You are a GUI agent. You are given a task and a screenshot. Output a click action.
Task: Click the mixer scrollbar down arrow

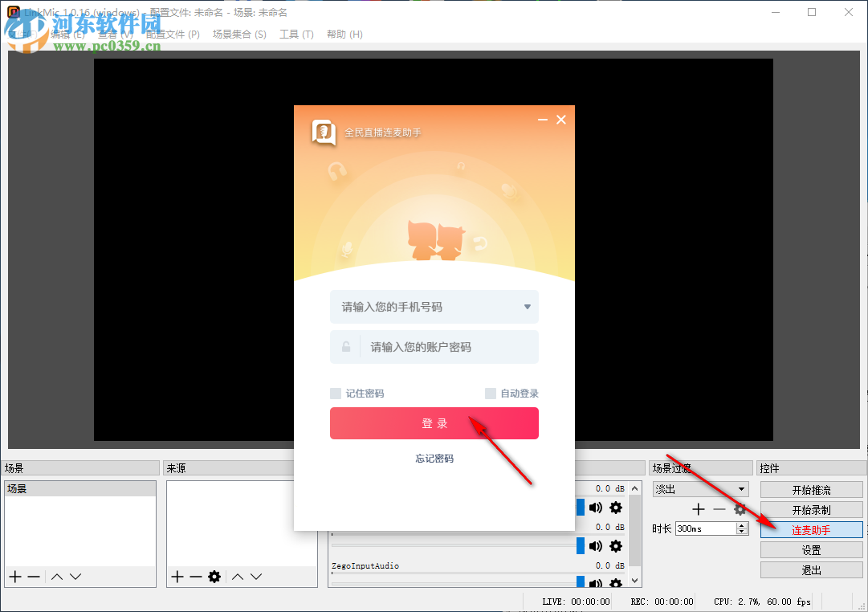tap(635, 581)
